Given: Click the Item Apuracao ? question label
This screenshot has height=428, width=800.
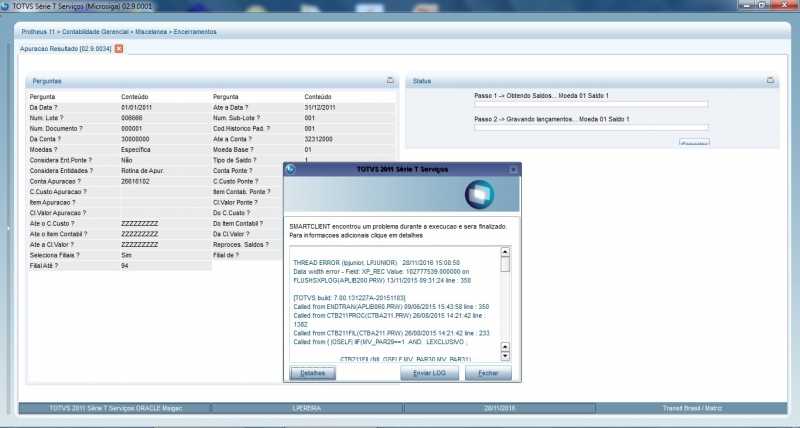Looking at the screenshot, I should (x=53, y=203).
